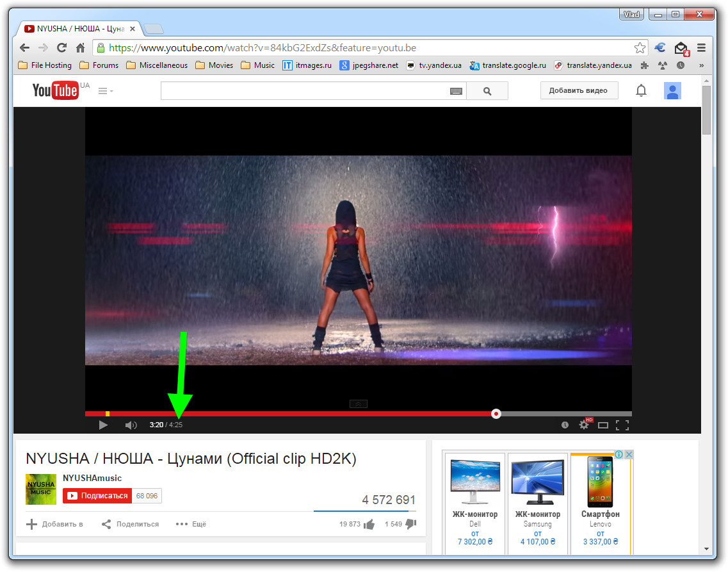Open the Lenovo Смартфон ad

point(601,503)
